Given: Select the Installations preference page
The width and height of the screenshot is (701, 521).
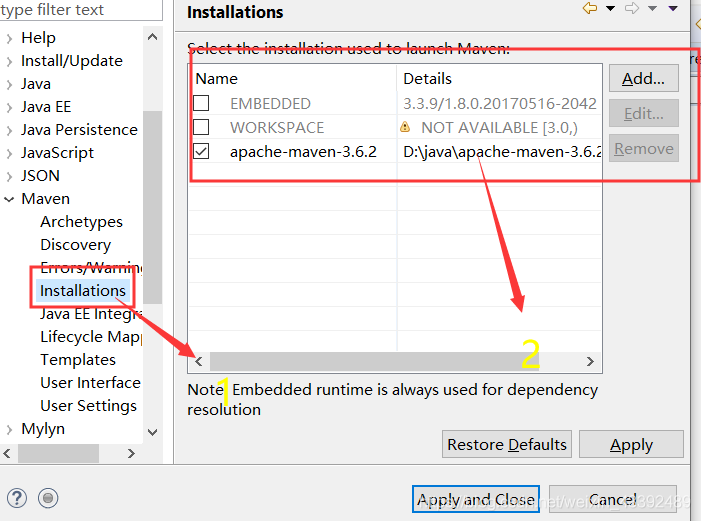Looking at the screenshot, I should coord(83,291).
